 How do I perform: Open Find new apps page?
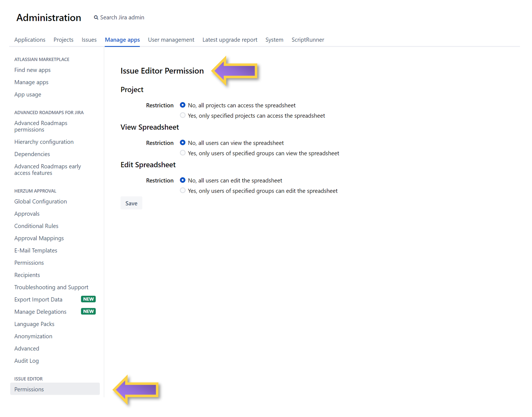pyautogui.click(x=32, y=70)
